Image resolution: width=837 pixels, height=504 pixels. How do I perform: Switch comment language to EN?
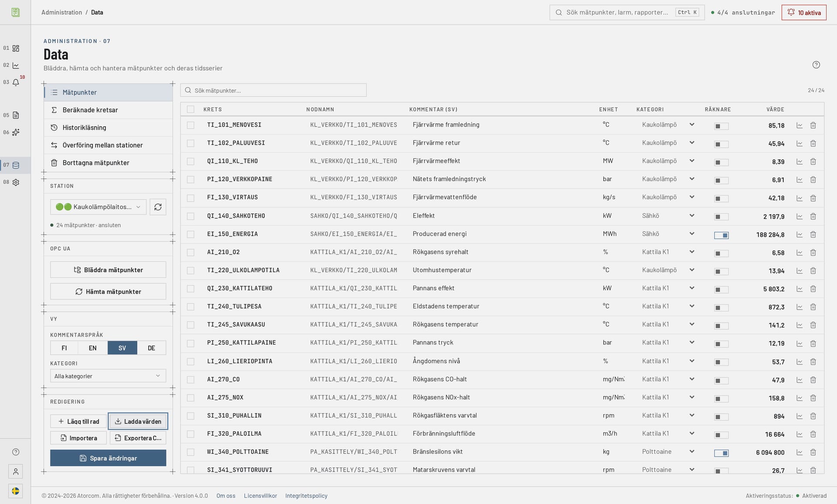click(92, 348)
